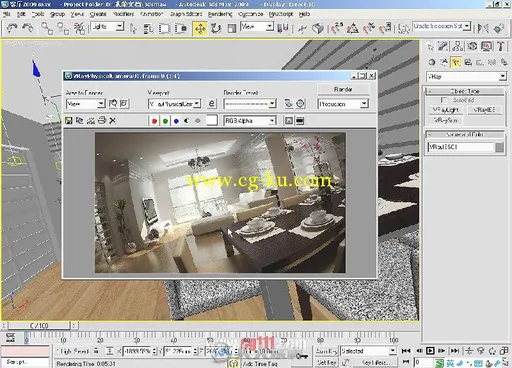This screenshot has width=512, height=368.
Task: Open the VRay category dropdown in command panel
Action: (x=466, y=77)
